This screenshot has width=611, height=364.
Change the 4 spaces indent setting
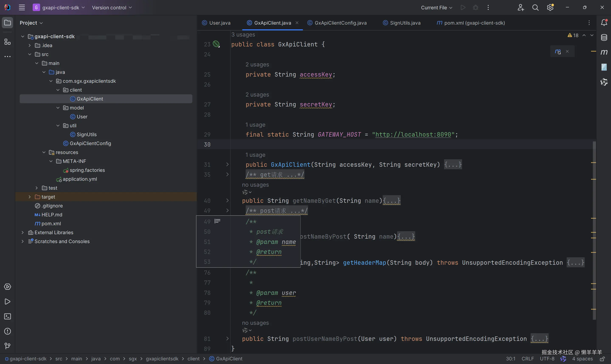pos(583,359)
